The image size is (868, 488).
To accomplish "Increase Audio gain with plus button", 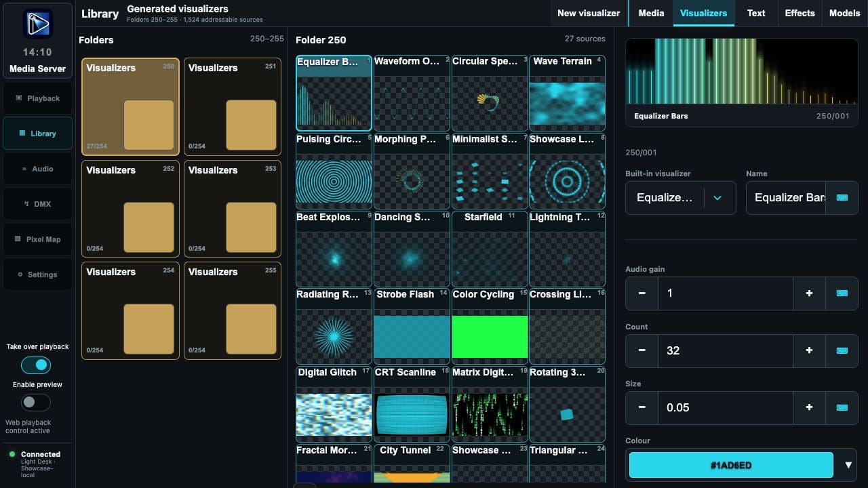I will [x=809, y=293].
